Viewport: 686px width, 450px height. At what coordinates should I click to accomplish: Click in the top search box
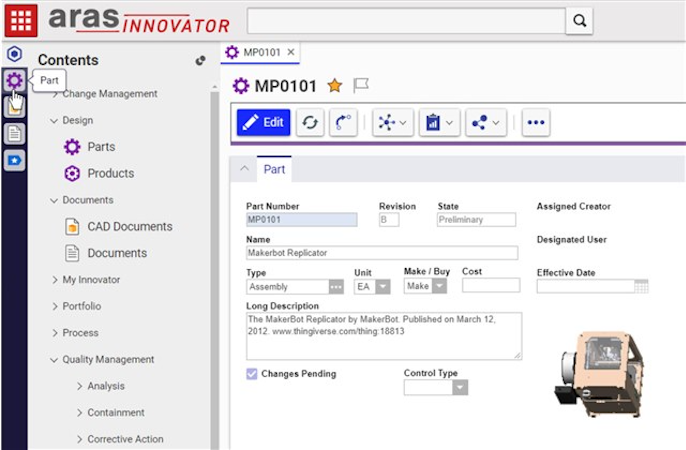click(406, 21)
